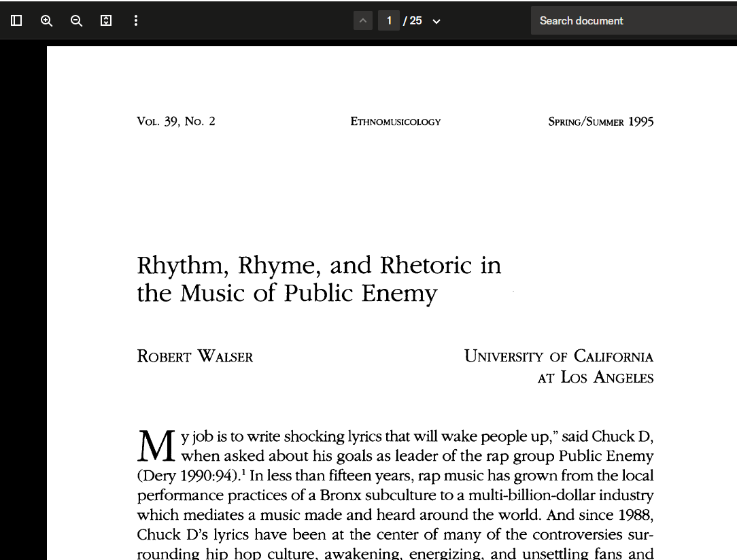This screenshot has height=560, width=737.
Task: Click the 'University of California' affiliation text
Action: click(x=558, y=356)
